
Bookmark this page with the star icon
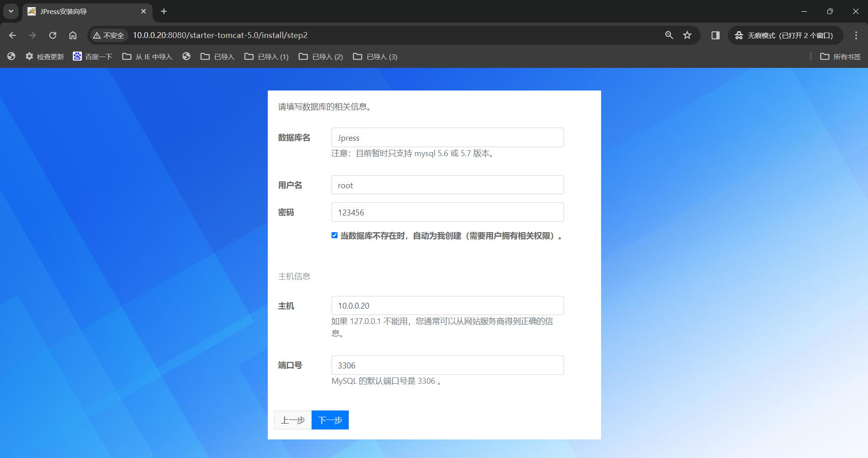click(x=687, y=35)
